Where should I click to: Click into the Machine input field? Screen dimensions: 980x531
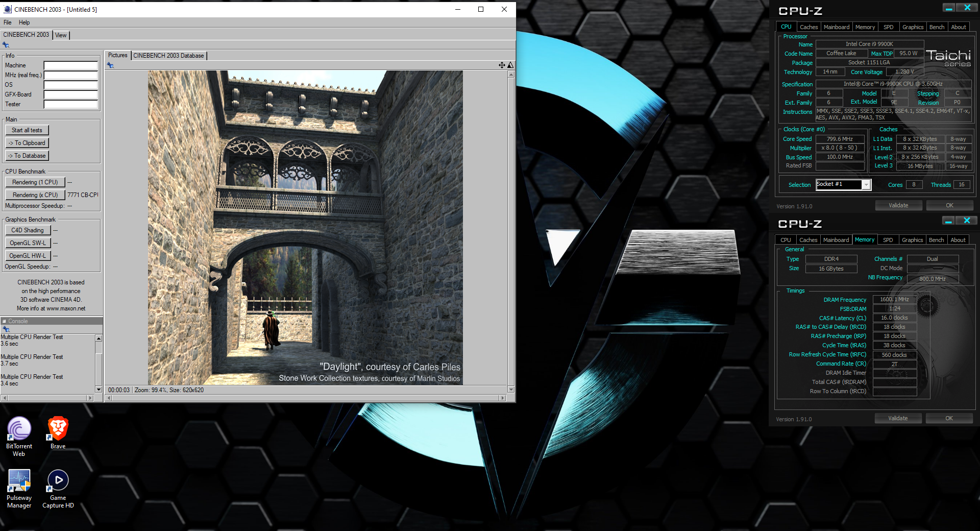pyautogui.click(x=70, y=65)
